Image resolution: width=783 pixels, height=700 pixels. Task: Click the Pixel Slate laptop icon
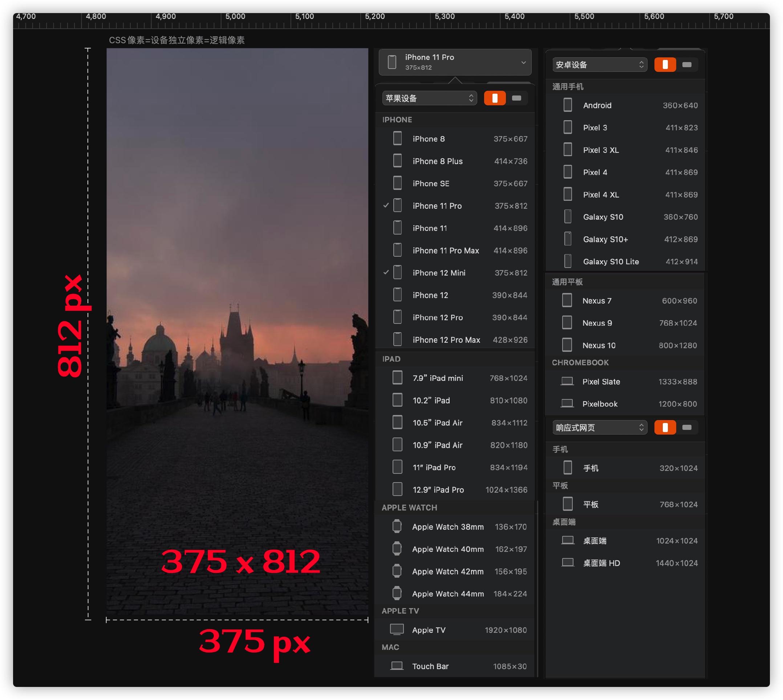tap(567, 382)
